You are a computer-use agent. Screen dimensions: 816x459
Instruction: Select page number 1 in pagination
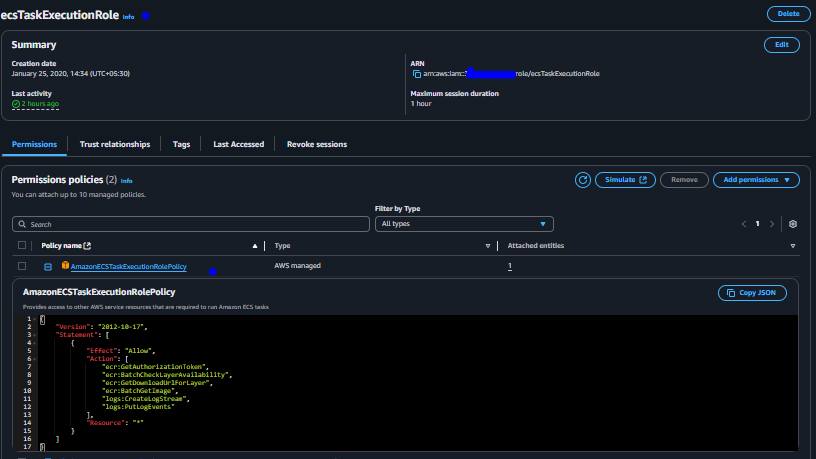tap(757, 224)
